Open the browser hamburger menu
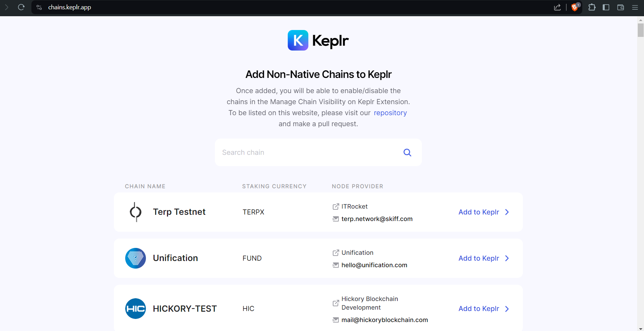The height and width of the screenshot is (331, 644). tap(635, 7)
